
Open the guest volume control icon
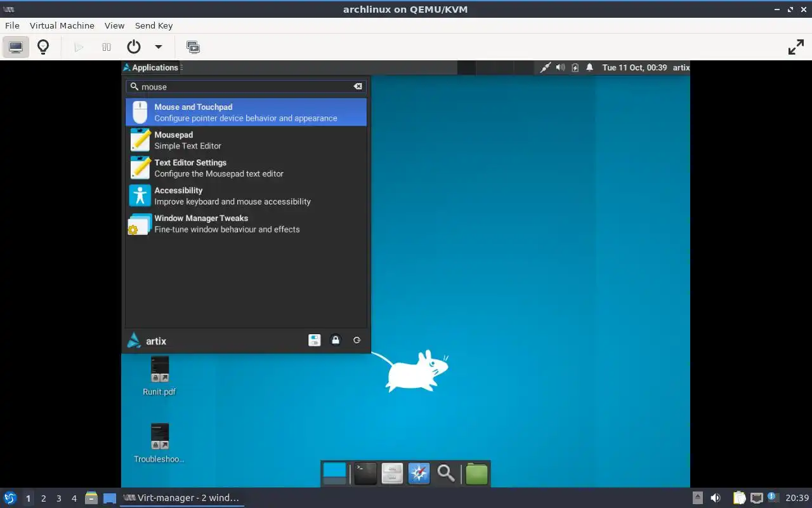[x=560, y=67]
